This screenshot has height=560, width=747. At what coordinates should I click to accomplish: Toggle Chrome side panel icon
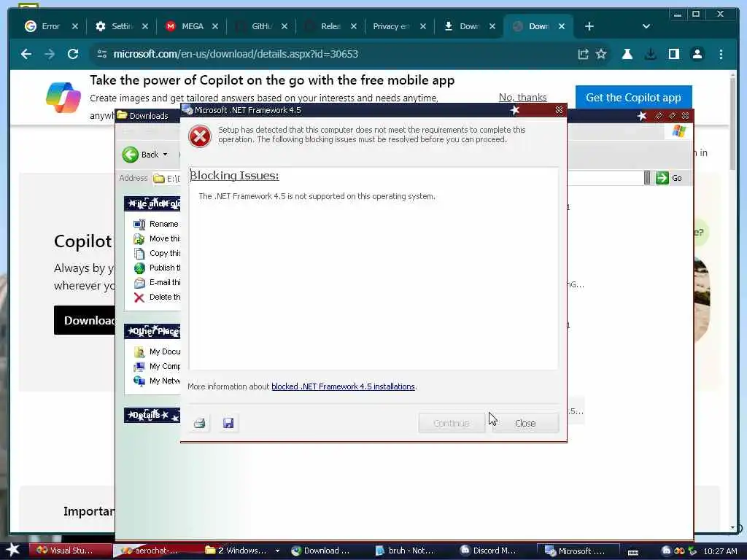(x=673, y=54)
